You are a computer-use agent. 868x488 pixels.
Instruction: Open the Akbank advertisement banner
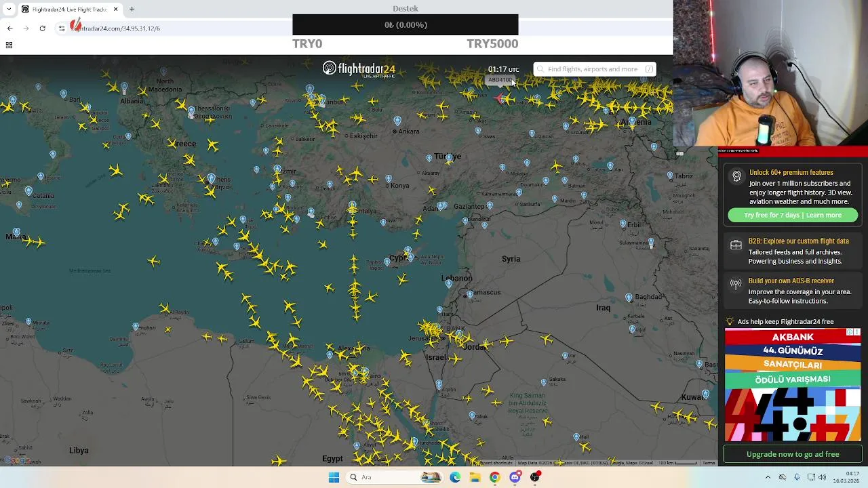pyautogui.click(x=793, y=385)
